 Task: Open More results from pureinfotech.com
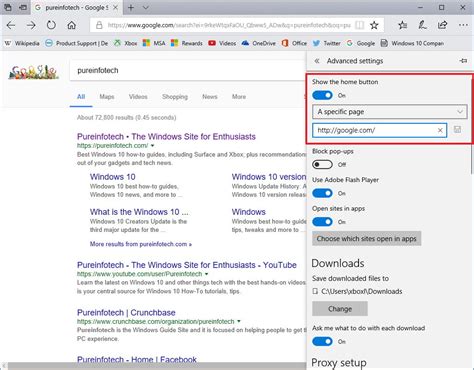(x=141, y=244)
